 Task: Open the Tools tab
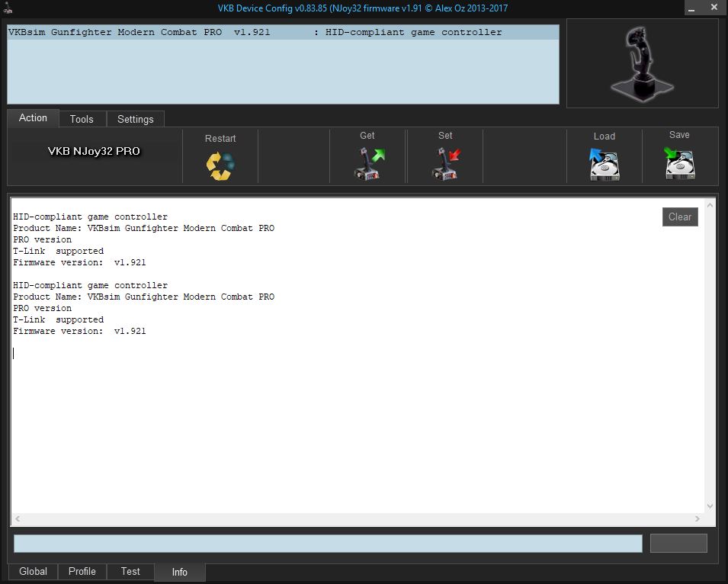point(82,119)
